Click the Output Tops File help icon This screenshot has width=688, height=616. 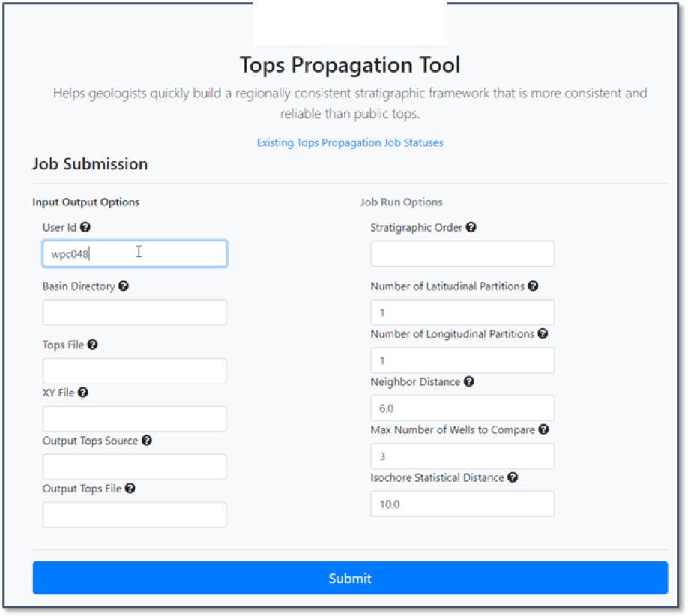pos(130,489)
